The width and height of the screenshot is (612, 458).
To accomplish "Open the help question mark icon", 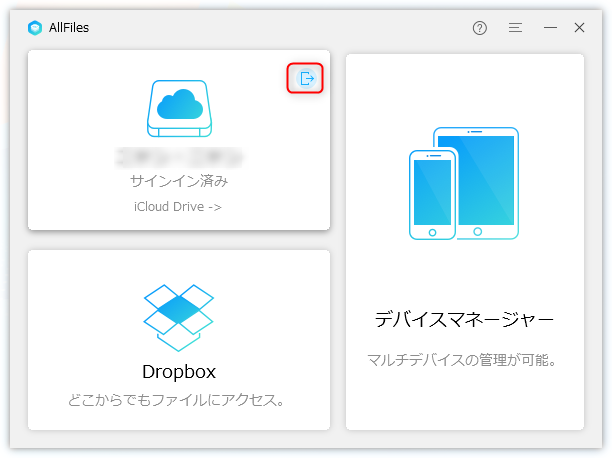I will [x=479, y=28].
